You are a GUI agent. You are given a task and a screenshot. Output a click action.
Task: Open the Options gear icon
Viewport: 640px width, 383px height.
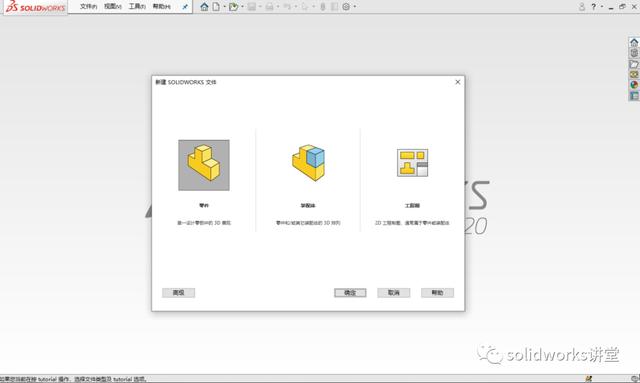tap(346, 7)
